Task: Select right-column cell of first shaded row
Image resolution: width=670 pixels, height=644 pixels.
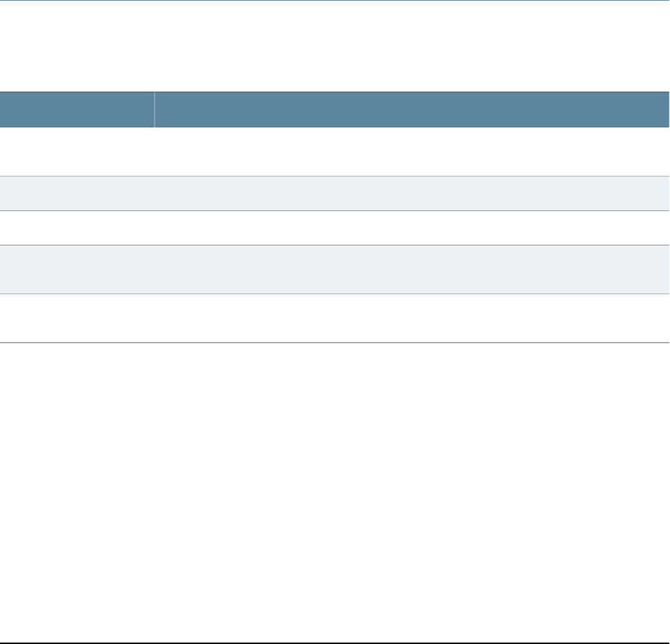Action: click(x=412, y=193)
